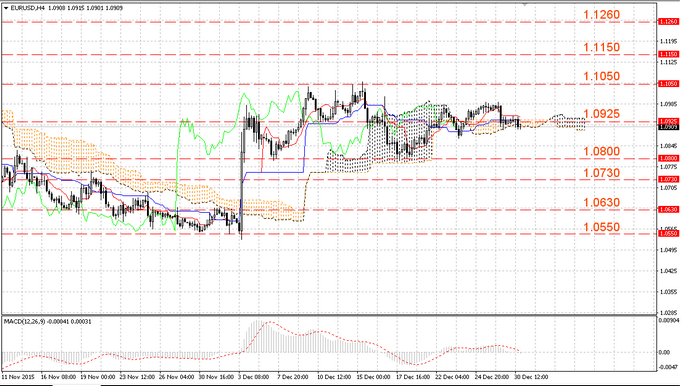
Task: Click the 17 Dec 16:00 time label
Action: pos(413,377)
